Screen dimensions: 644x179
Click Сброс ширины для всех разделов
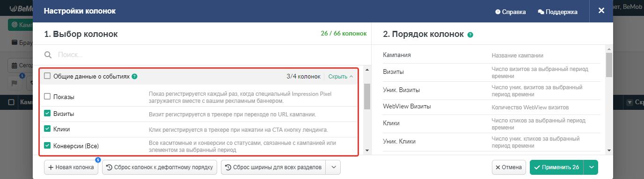(273, 167)
